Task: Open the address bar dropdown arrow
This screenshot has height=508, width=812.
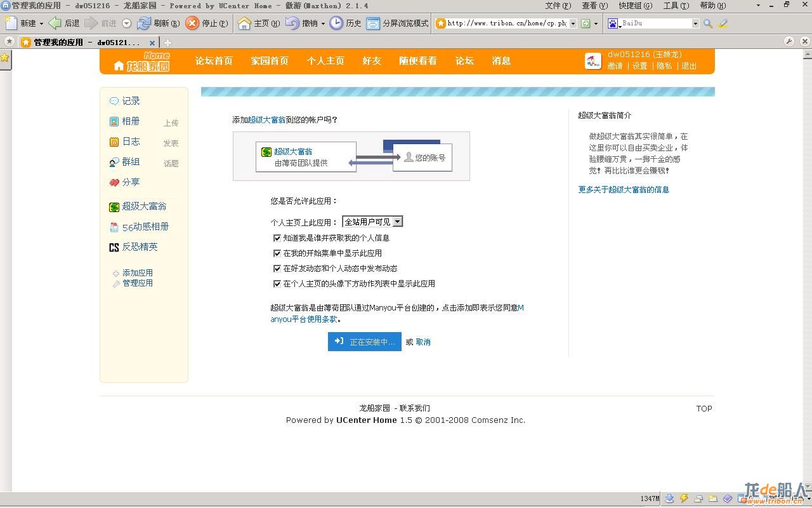Action: point(573,23)
